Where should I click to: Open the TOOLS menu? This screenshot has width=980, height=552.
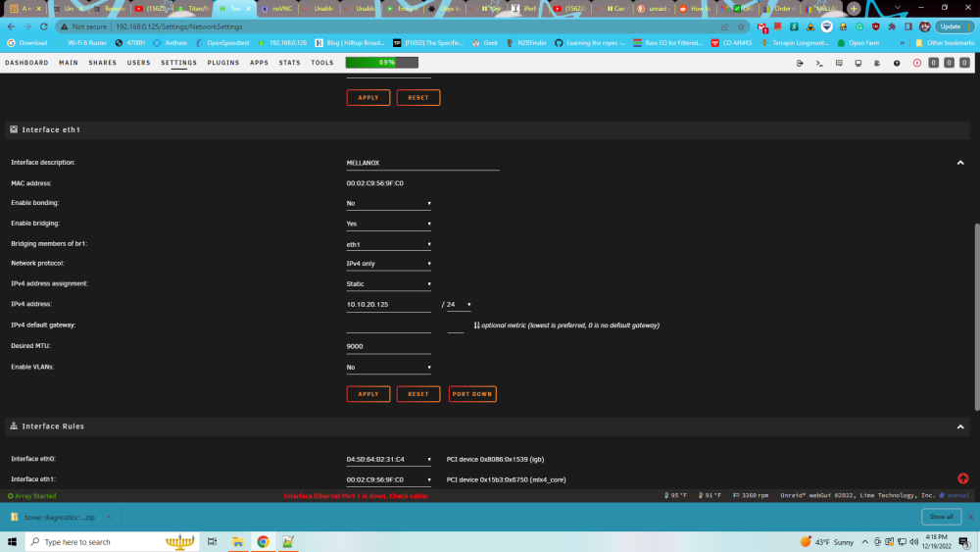click(x=322, y=63)
